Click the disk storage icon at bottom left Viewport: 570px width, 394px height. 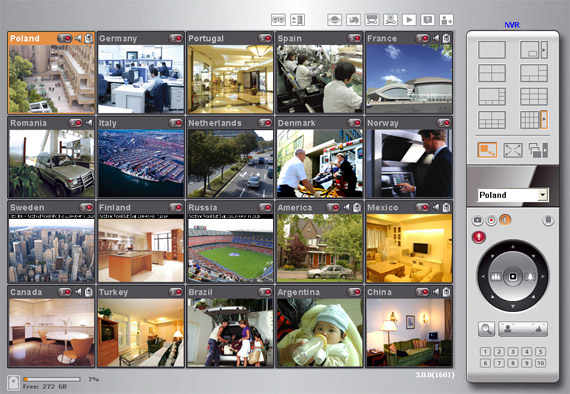(13, 383)
